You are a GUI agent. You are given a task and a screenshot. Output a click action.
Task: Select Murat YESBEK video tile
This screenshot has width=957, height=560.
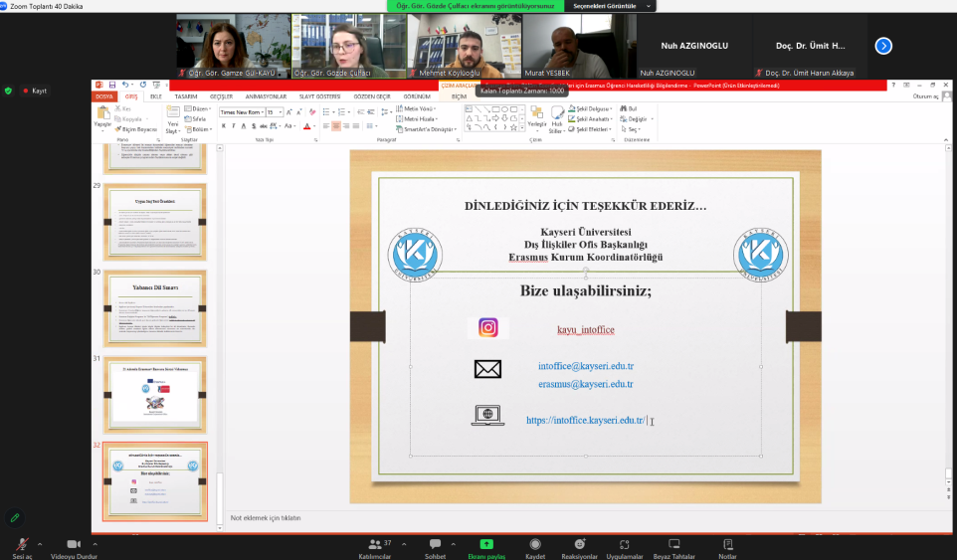coord(579,46)
